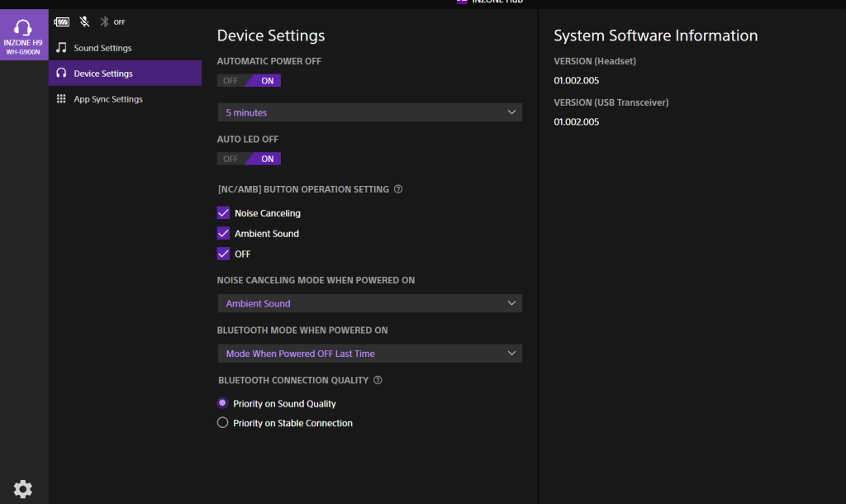Click the muted microphone icon
846x504 pixels.
[x=84, y=21]
